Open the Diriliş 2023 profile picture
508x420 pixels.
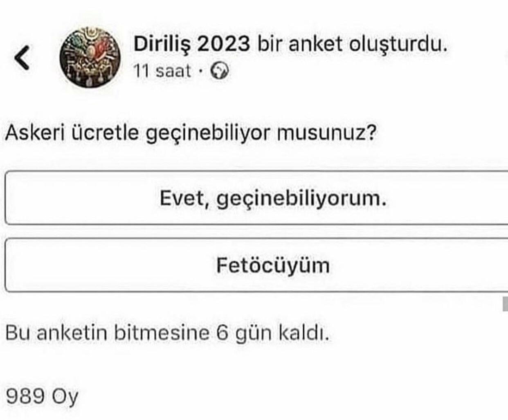pyautogui.click(x=90, y=57)
